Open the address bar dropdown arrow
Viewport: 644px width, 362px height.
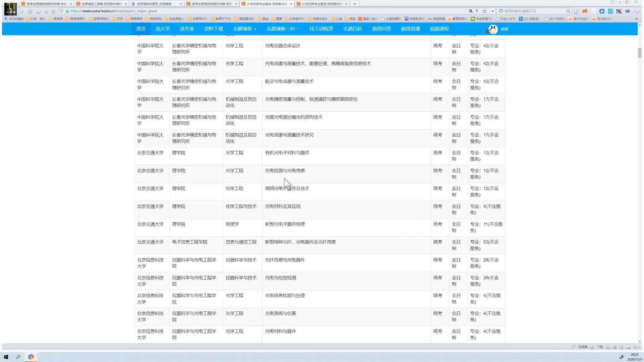tap(492, 11)
